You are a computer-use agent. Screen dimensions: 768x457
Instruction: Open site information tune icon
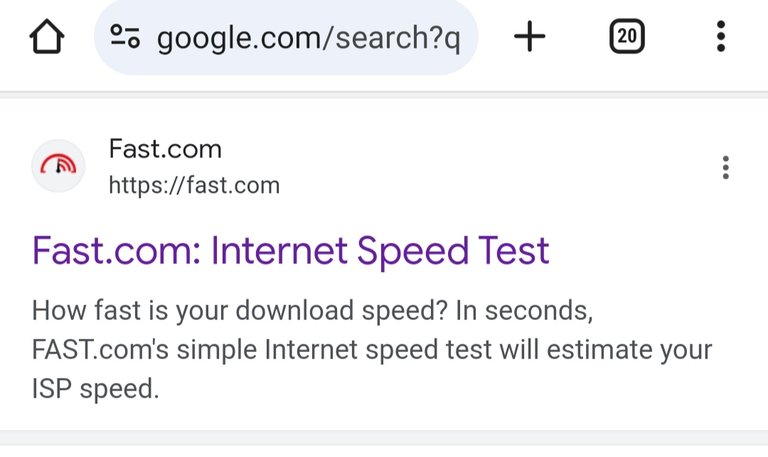(x=125, y=37)
